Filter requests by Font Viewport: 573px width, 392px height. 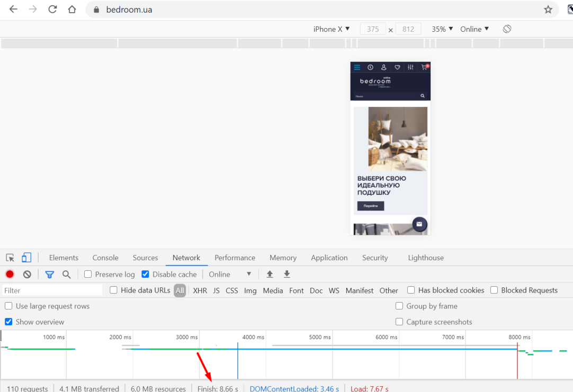(x=297, y=290)
